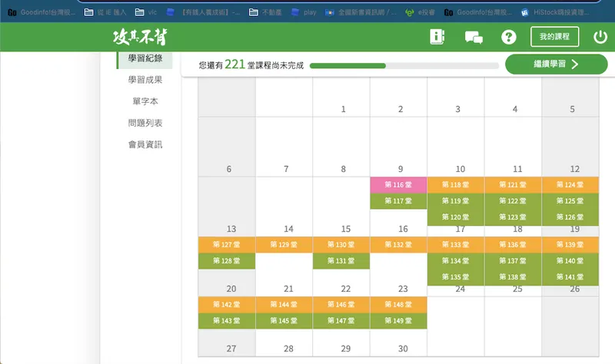This screenshot has width=615, height=364.
Task: Open the 有錢人養成術 bookmark
Action: tap(203, 12)
